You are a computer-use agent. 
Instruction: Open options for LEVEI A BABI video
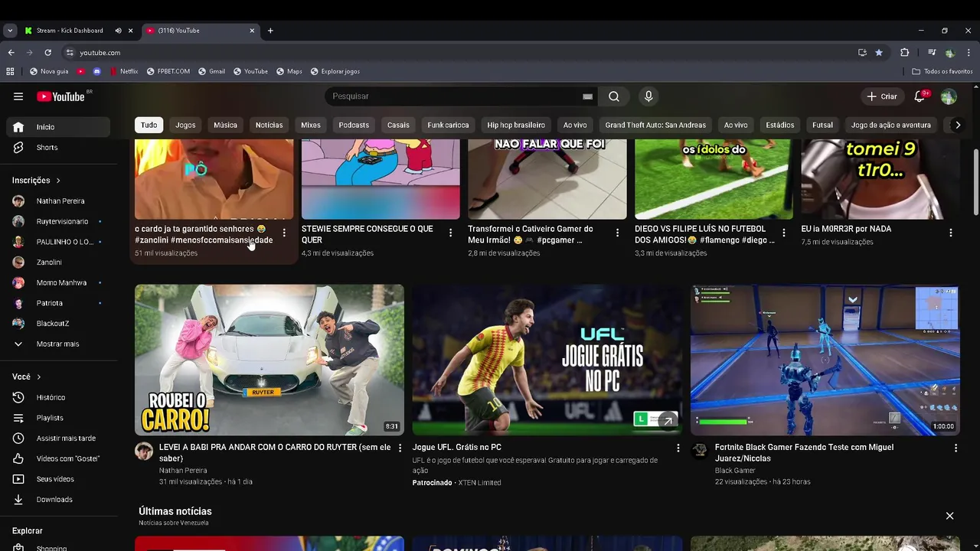[399, 448]
